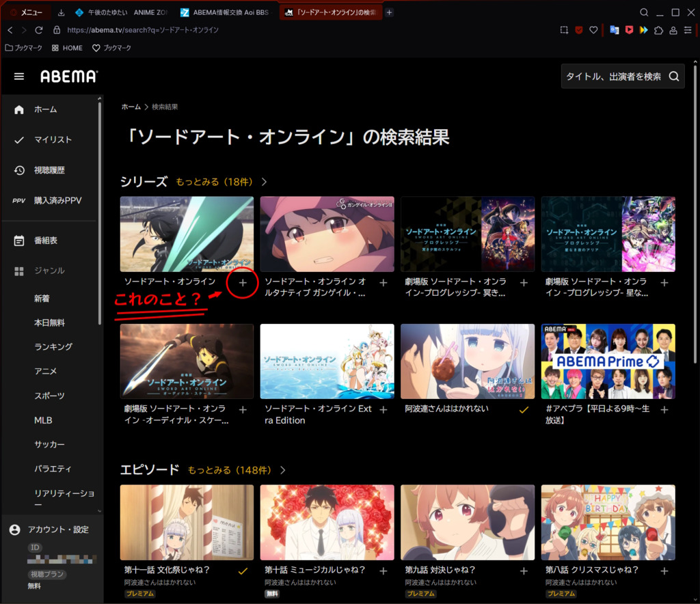Remove 阿波連さんははかれない series from My List
The image size is (700, 604).
(x=524, y=409)
